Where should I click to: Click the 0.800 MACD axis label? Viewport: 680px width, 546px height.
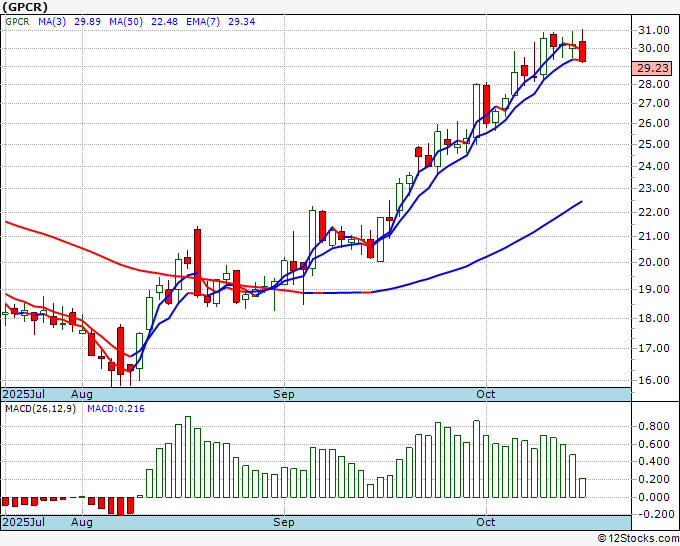[x=654, y=426]
